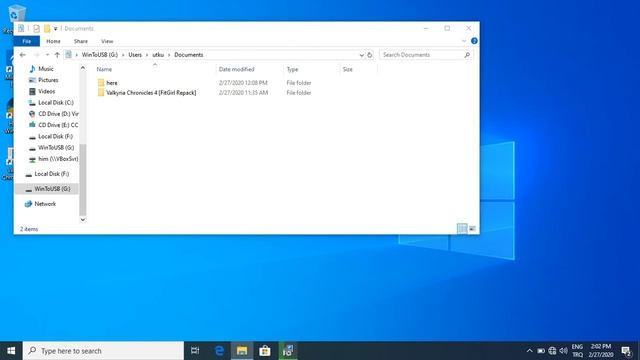This screenshot has height=360, width=640.
Task: Select the him (\\VBoxSvr) network drive
Action: click(58, 159)
